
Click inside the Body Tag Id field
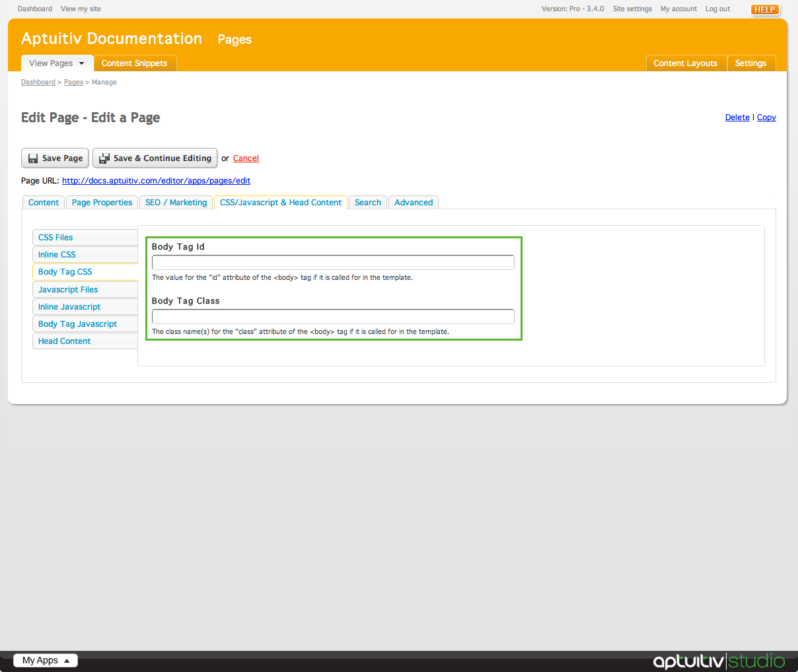333,263
